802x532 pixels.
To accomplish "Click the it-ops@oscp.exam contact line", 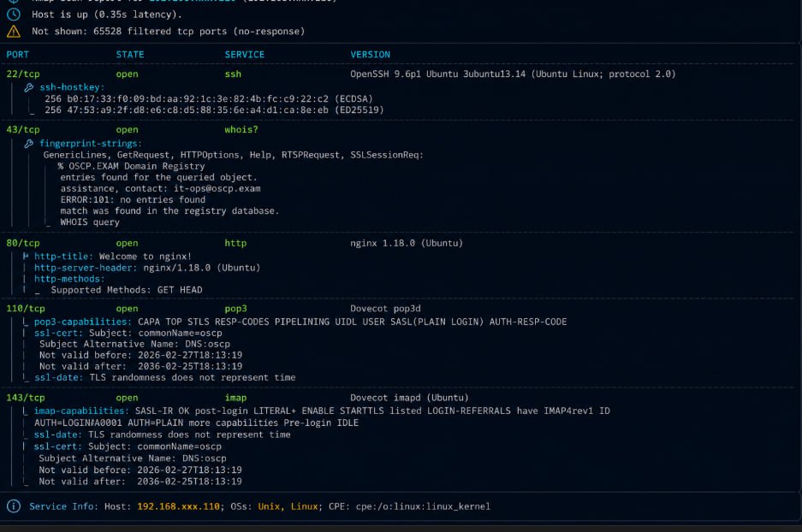I will click(x=161, y=188).
